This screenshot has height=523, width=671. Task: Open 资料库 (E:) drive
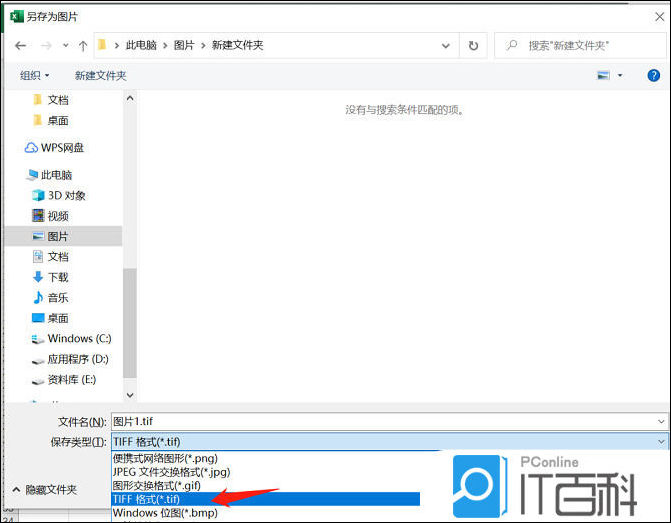tap(71, 380)
